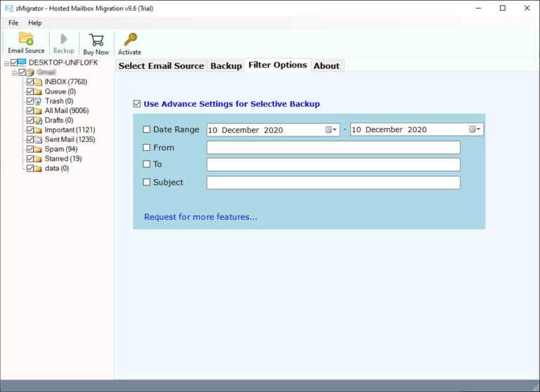Select Trash (0) tree label
This screenshot has height=392, width=540.
click(59, 101)
